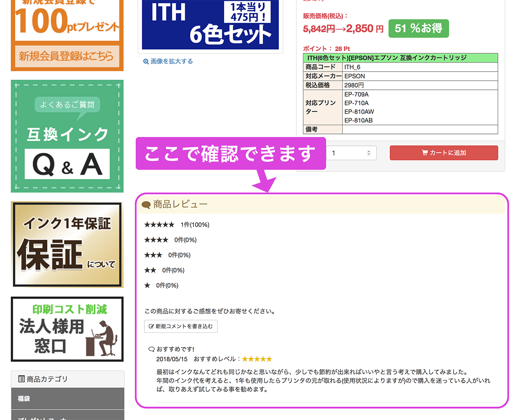Viewport: 516px width, 420px height.
Task: Click the three-star rating row icons
Action: click(x=153, y=255)
